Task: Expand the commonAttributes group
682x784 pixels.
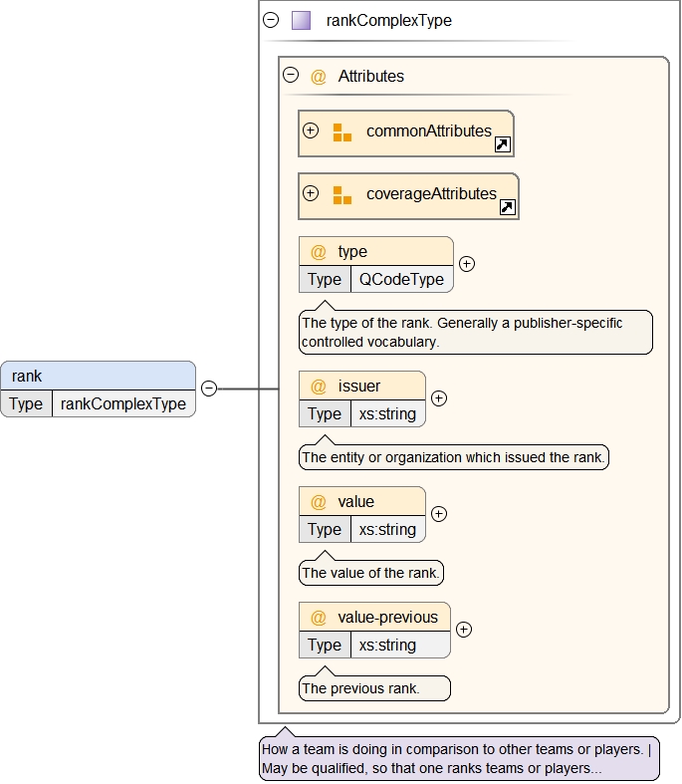Action: [311, 131]
